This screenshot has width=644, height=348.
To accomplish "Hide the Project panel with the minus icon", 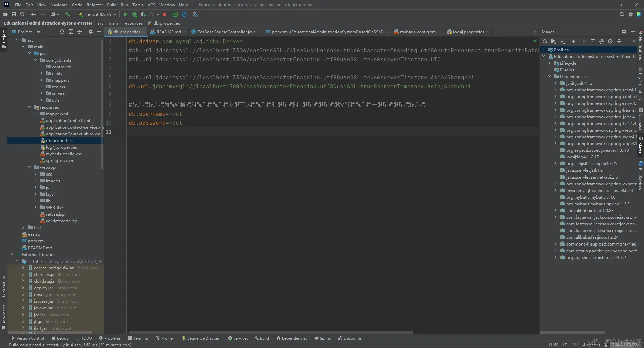I will click(99, 32).
